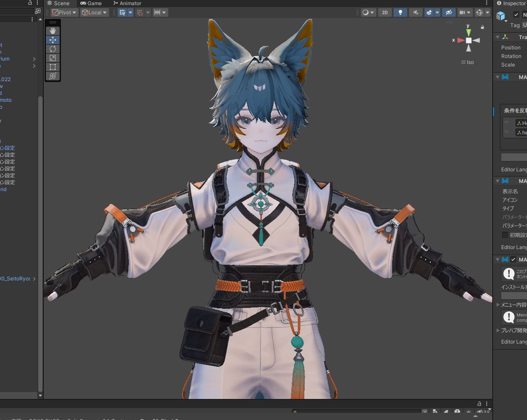
Task: Toggle Iso perspective mode label
Action: tap(468, 62)
